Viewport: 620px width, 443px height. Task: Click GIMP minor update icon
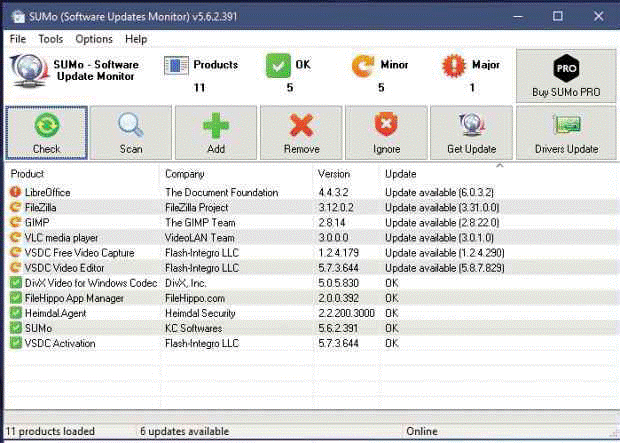click(15, 223)
